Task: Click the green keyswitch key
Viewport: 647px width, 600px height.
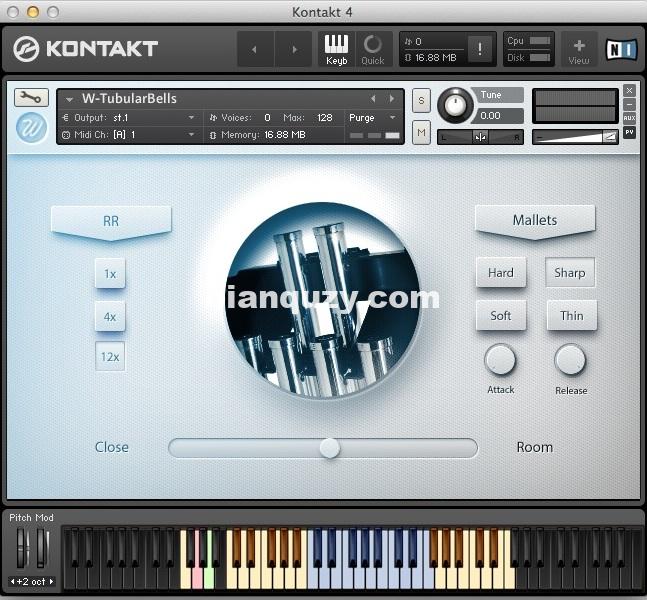Action: point(209,576)
